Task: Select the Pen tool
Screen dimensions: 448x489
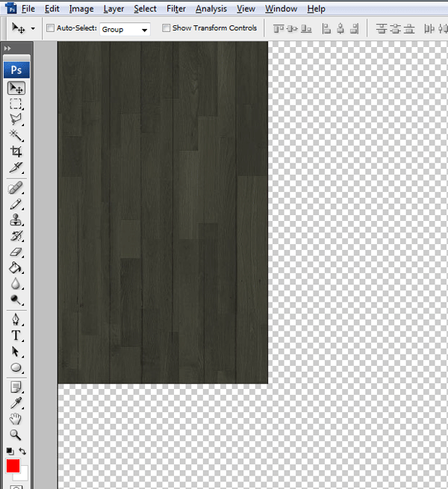Action: point(16,320)
